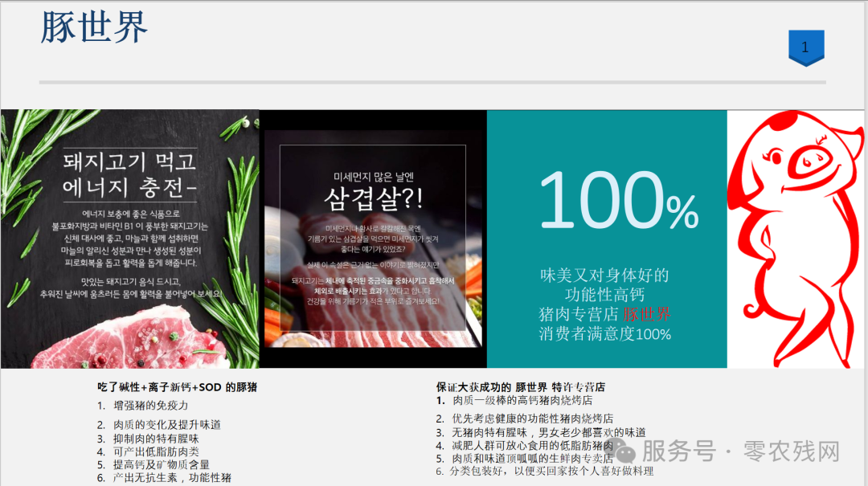
Task: Click list item 肉质一级棒的高钙猪肉烧烤店
Action: coord(514,400)
